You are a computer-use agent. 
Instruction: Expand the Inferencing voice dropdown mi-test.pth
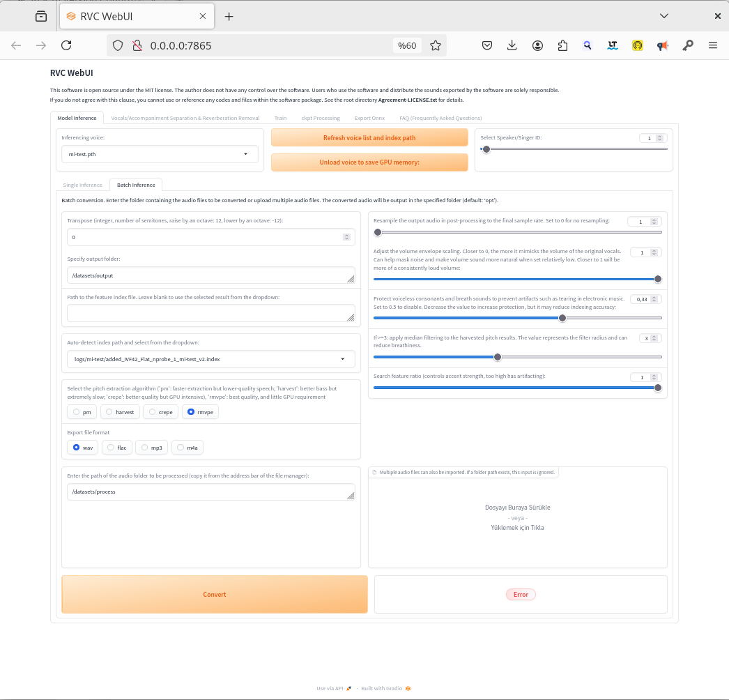pos(160,154)
